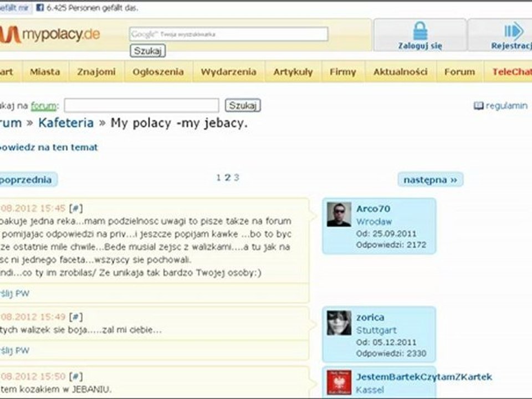532x399 pixels.
Task: Open the Firmy menu item
Action: tap(343, 72)
